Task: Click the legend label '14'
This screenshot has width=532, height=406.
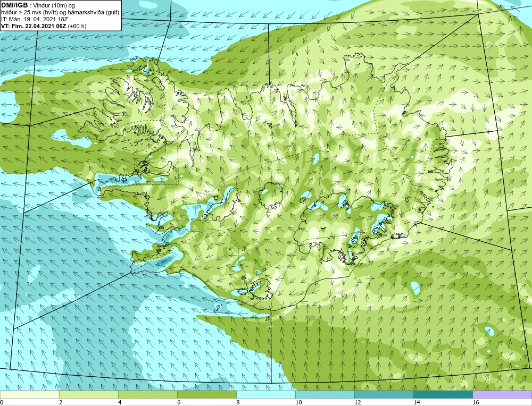Action: [417, 402]
